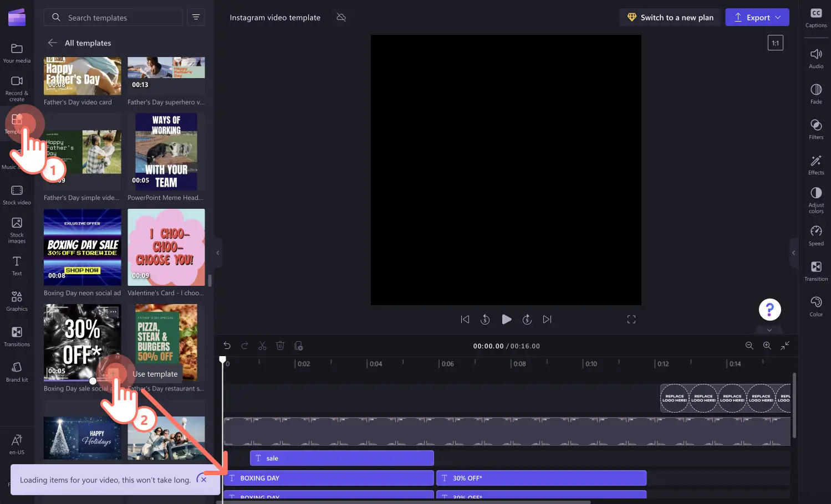Undo the last action
The image size is (831, 504).
click(227, 346)
